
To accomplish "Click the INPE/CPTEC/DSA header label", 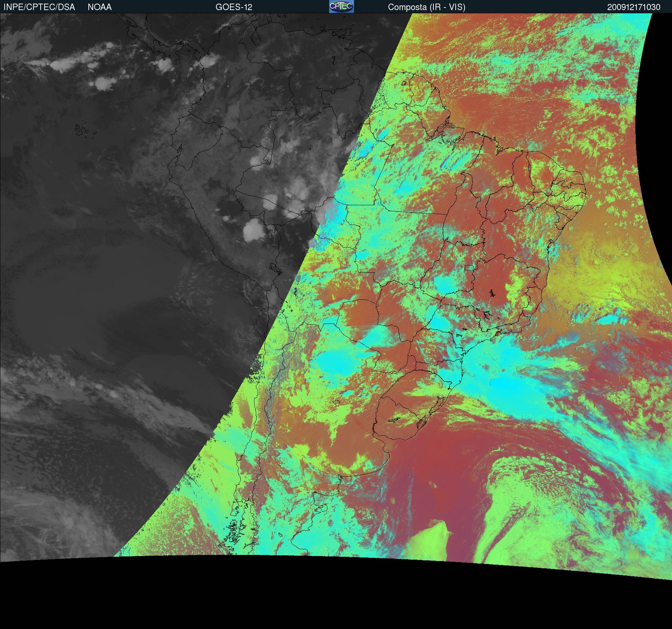I will (39, 7).
